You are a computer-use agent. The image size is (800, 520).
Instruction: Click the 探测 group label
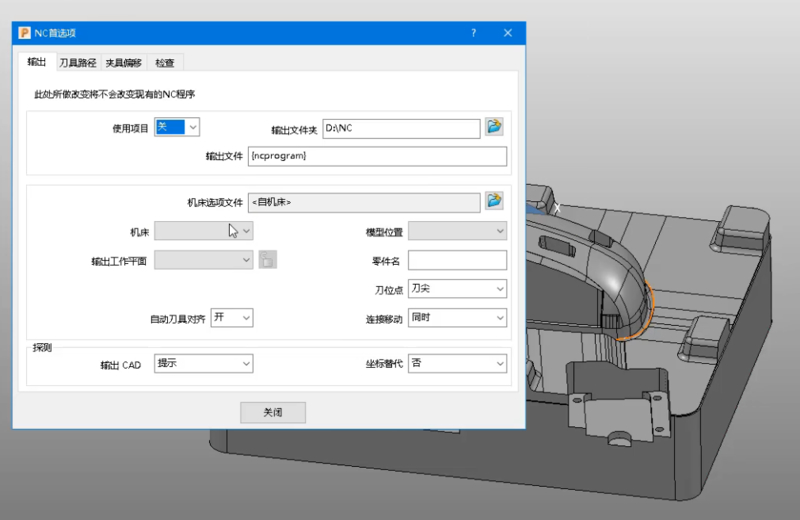tap(42, 348)
